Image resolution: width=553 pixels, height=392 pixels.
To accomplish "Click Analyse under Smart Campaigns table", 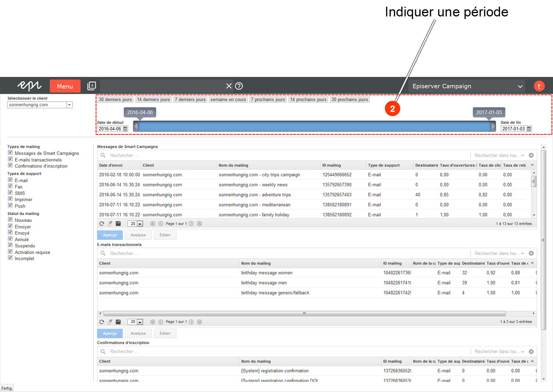I will 138,235.
